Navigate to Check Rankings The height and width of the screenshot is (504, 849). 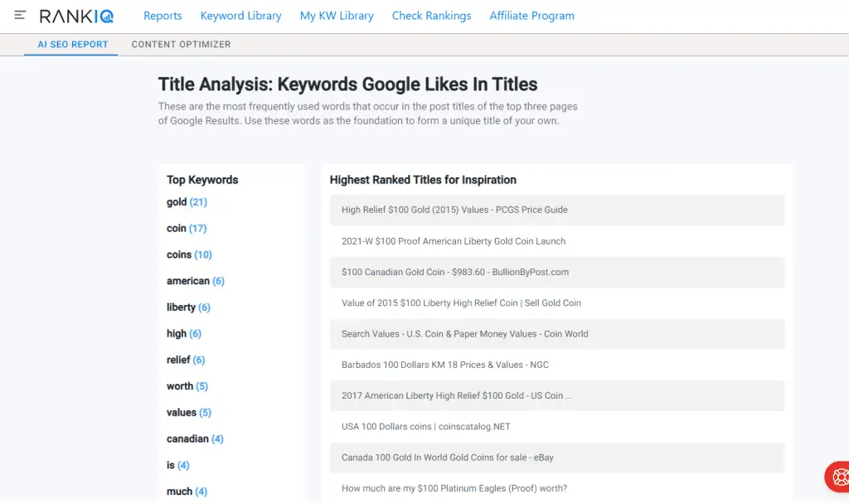point(431,16)
